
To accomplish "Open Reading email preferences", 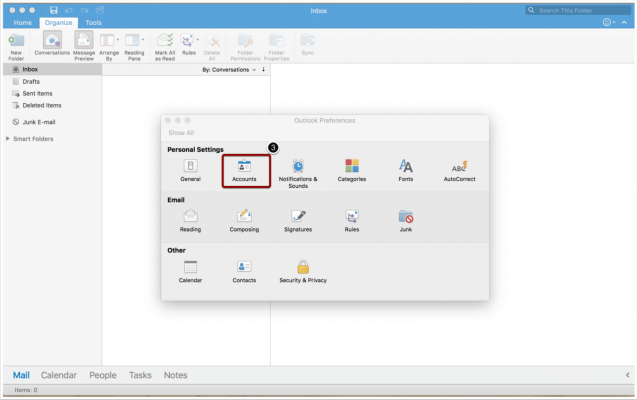I will 190,221.
